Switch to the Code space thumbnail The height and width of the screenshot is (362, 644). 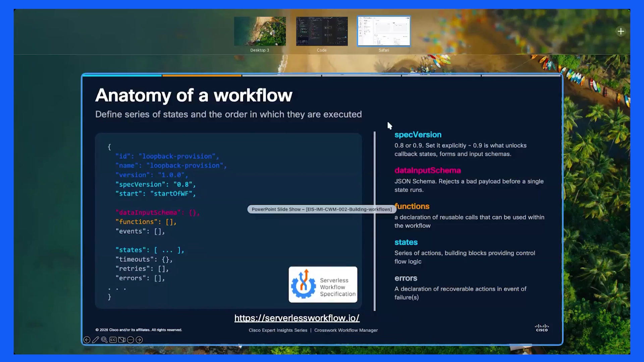322,31
